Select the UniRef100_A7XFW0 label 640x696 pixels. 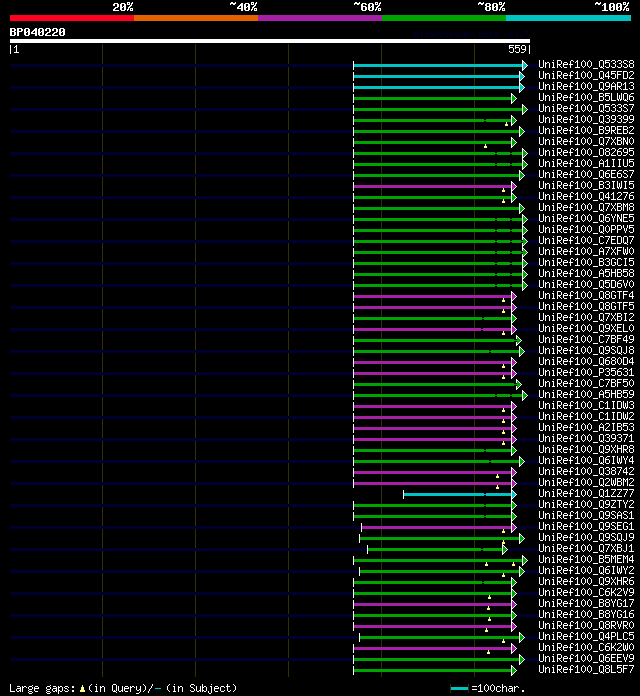[x=586, y=252]
